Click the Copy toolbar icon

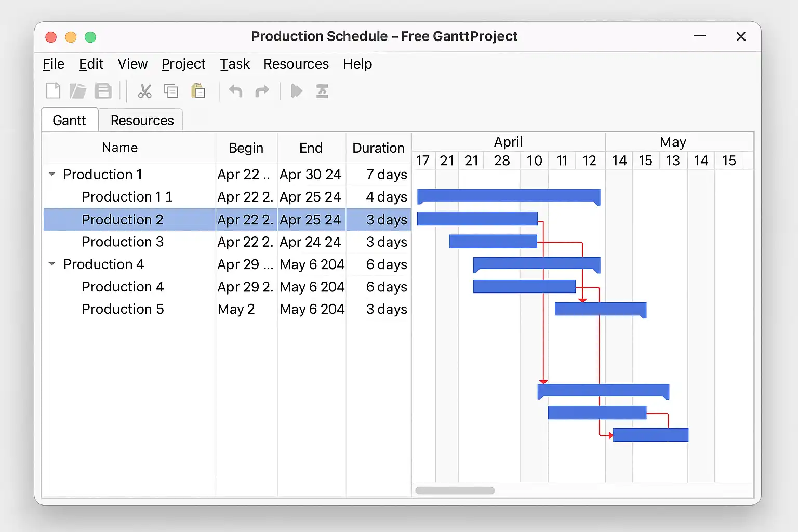(x=171, y=91)
